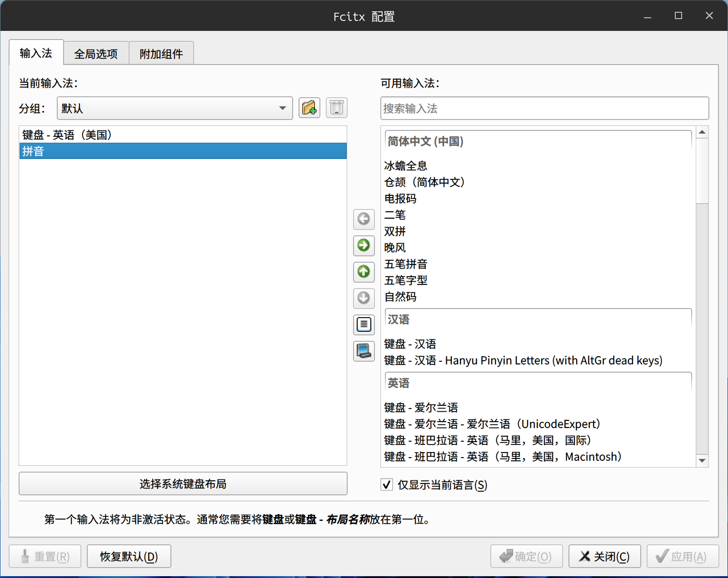Open input method configure list icon
The width and height of the screenshot is (728, 578).
[364, 324]
